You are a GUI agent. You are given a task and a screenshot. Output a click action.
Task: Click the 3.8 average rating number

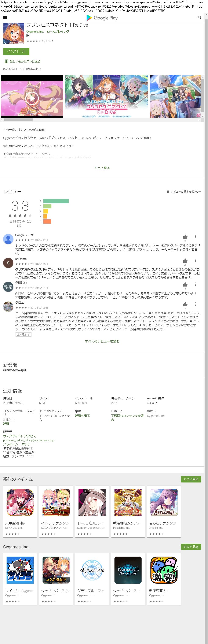click(x=20, y=206)
